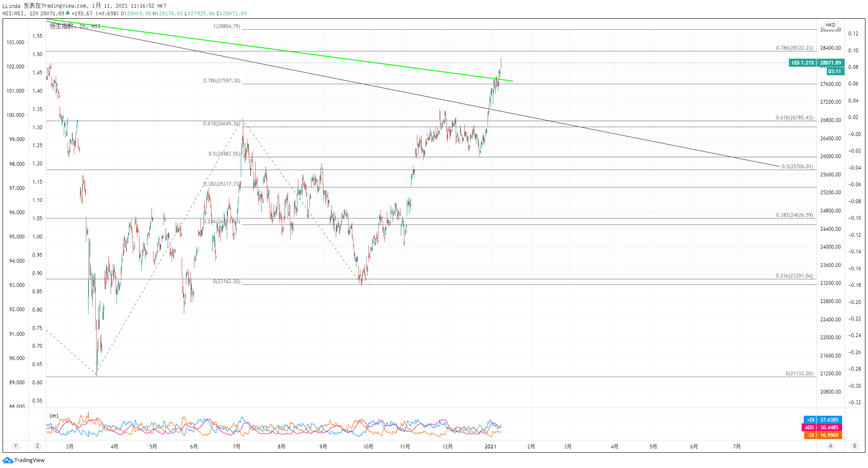Click the current price label 28071.89
The width and height of the screenshot is (868, 468).
831,63
